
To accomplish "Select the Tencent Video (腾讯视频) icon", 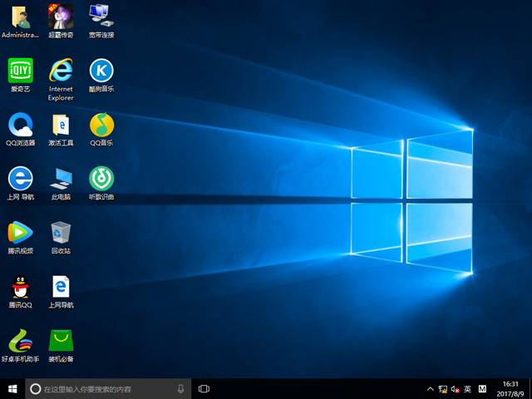I will pyautogui.click(x=20, y=231).
